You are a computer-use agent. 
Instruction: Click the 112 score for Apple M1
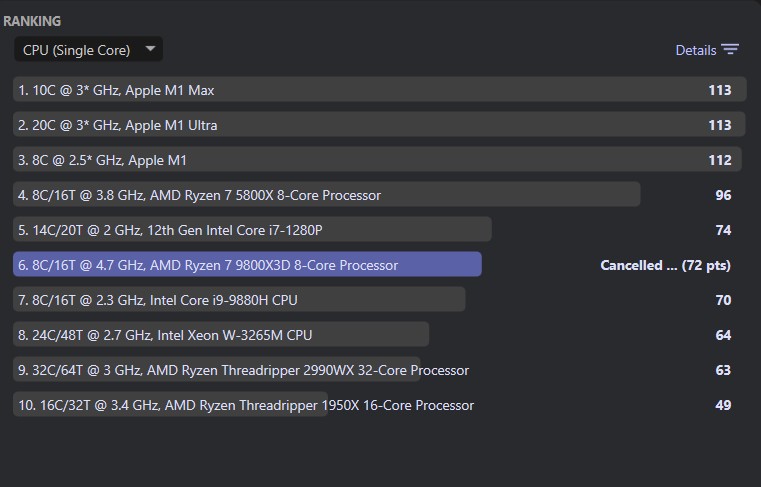(719, 160)
